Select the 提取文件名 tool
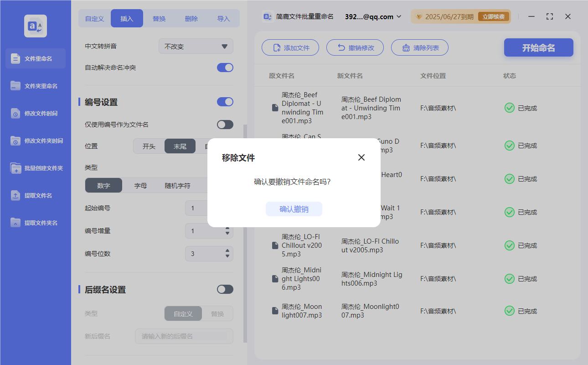 coord(35,195)
